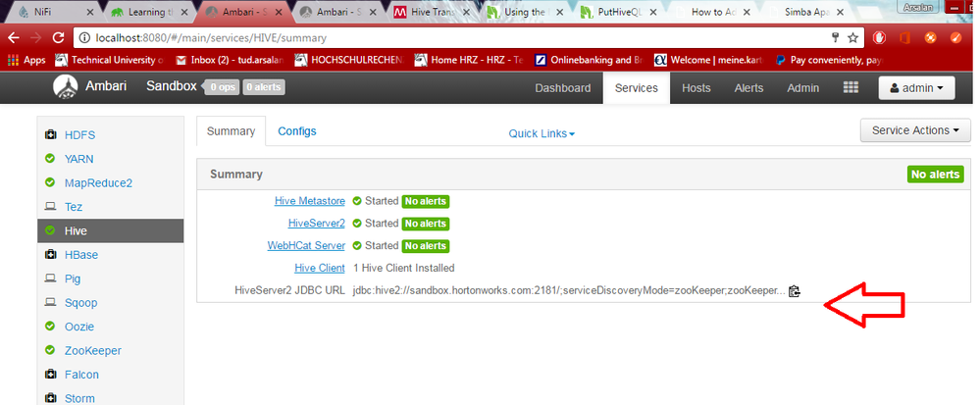Select Sqoop in services list

pyautogui.click(x=80, y=302)
